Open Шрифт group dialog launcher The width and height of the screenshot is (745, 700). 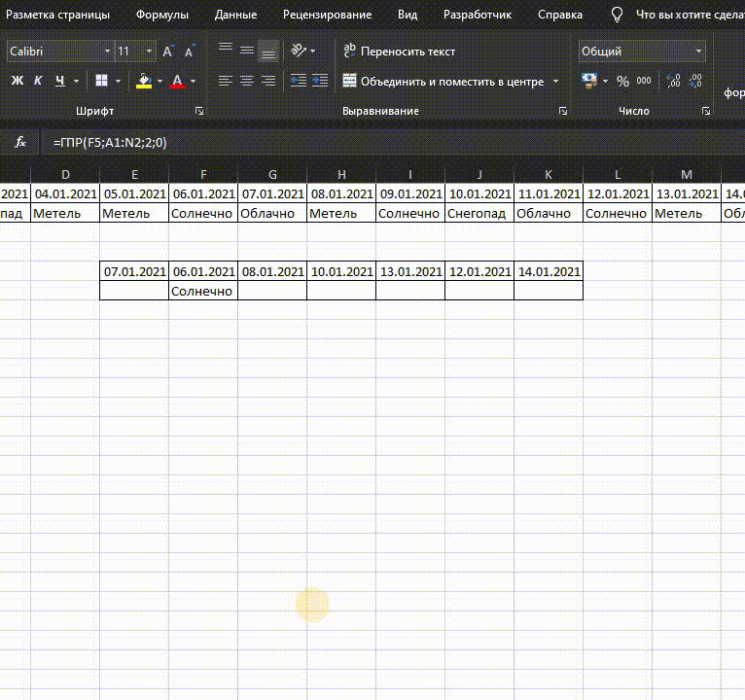click(x=199, y=111)
